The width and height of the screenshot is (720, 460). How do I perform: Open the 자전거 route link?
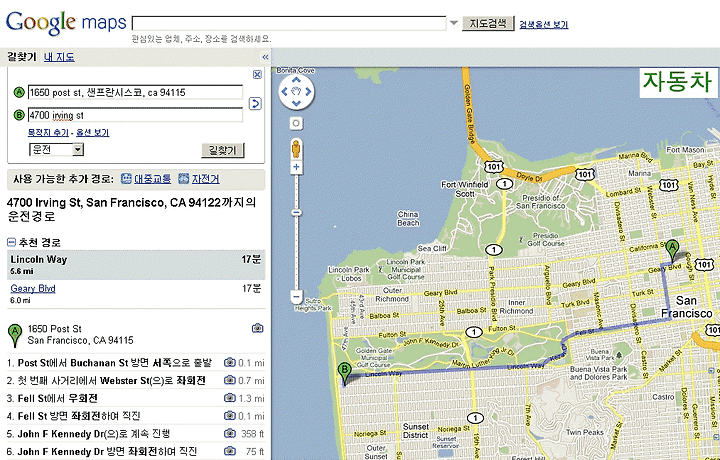205,179
